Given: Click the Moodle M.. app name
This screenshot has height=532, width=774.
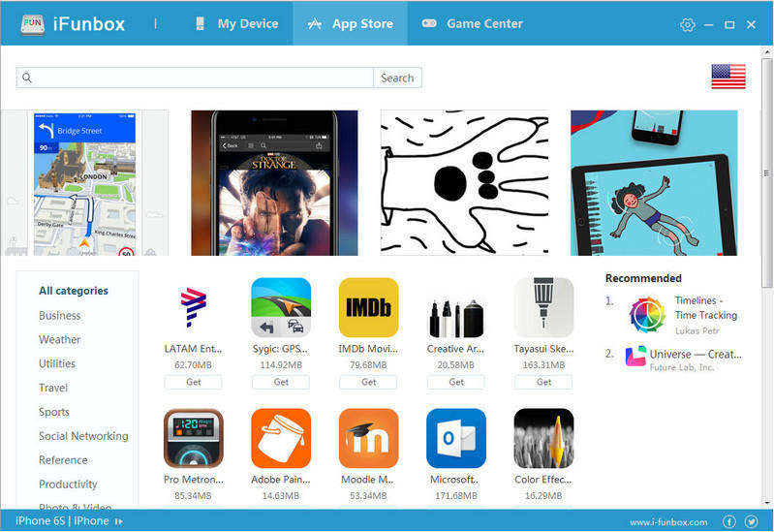Looking at the screenshot, I should click(368, 480).
